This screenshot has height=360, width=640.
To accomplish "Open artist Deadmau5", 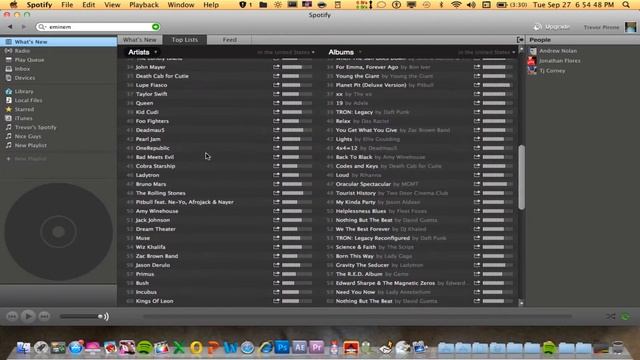I will pos(150,130).
